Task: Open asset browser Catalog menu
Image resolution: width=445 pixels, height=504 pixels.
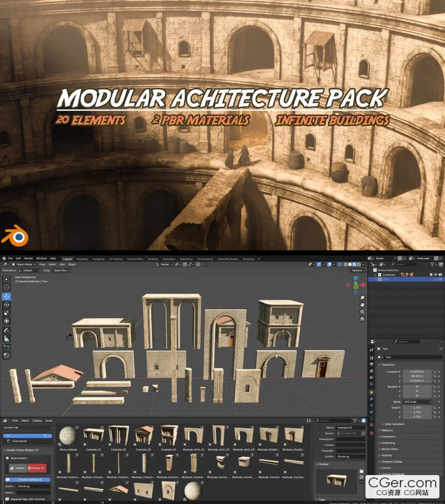Action: [37, 421]
